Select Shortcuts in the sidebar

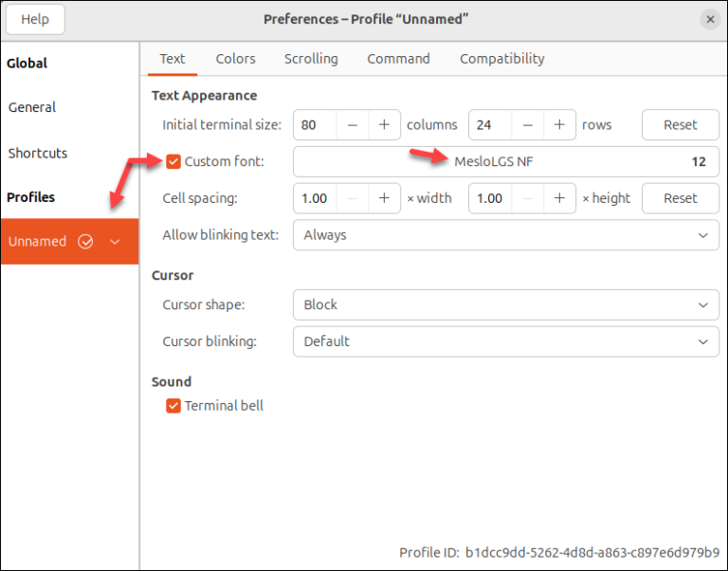(38, 153)
